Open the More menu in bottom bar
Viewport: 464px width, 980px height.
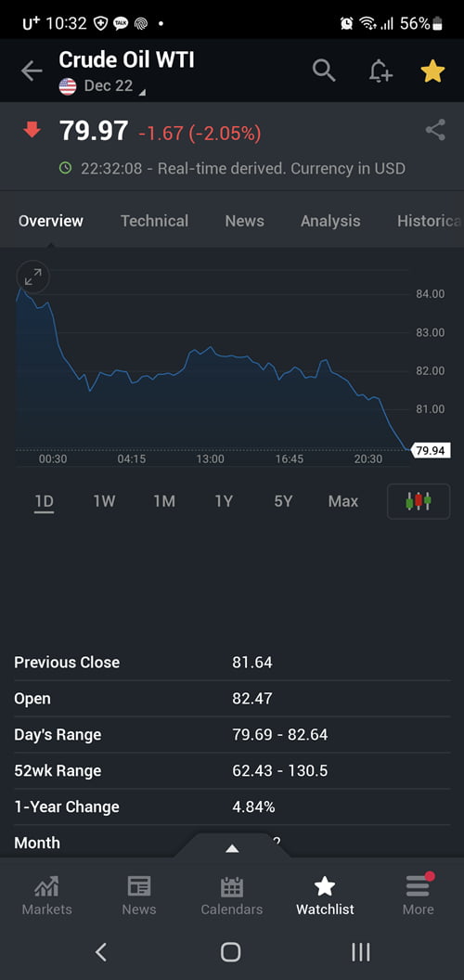418,895
